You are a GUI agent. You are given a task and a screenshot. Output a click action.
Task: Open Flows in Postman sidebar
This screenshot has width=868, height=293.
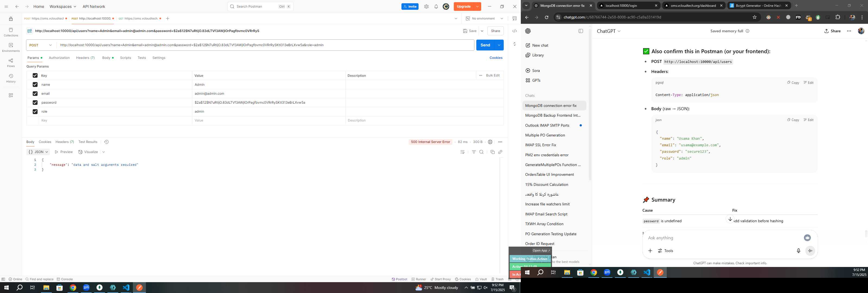[11, 63]
